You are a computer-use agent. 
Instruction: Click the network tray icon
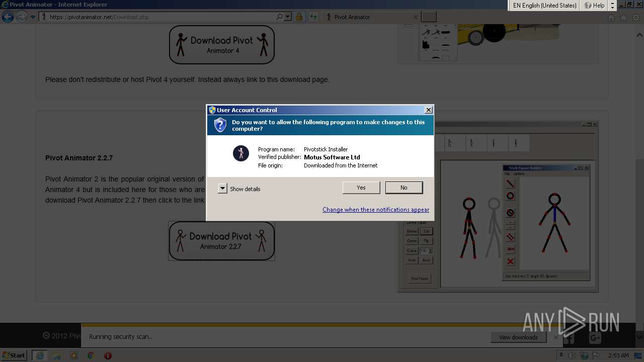(585, 355)
